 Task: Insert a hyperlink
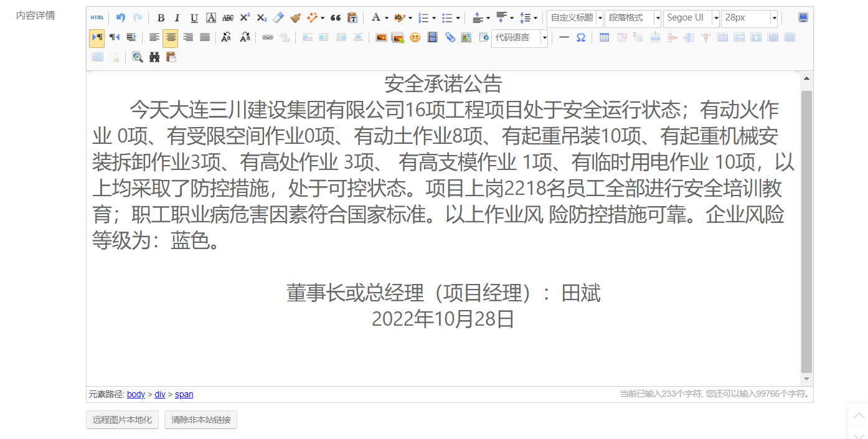pos(268,37)
